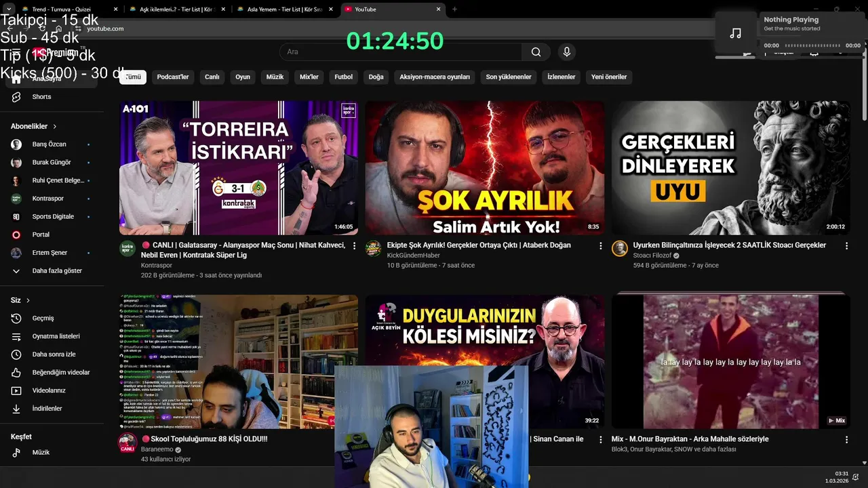Click the Torreira İstikrarı video thumbnail
This screenshot has width=868, height=488.
click(x=239, y=168)
